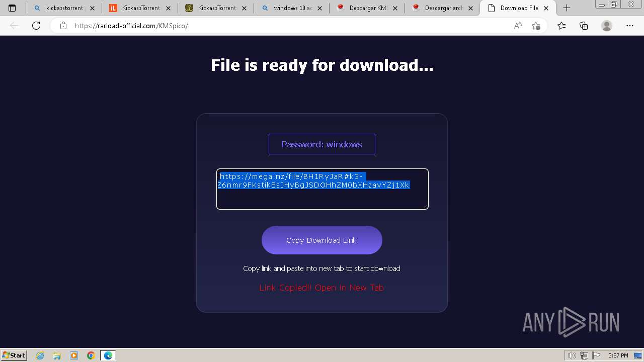Close the 'kickasstorrent' search tab
644x362 pixels.
click(92, 8)
